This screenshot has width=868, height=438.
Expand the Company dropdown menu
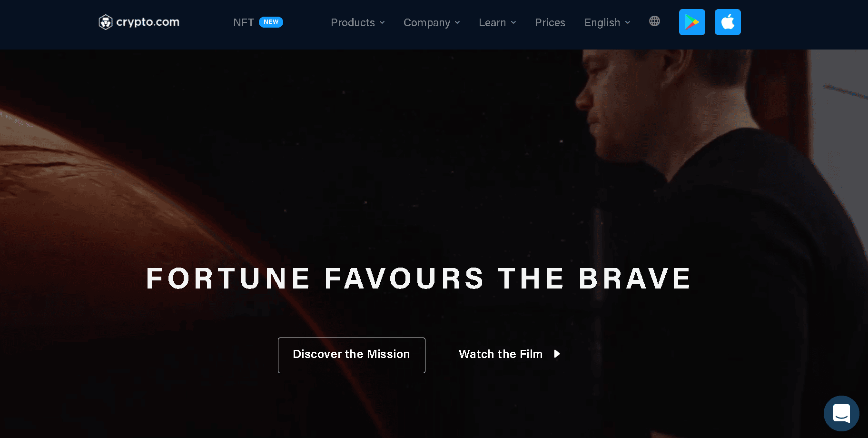[432, 22]
